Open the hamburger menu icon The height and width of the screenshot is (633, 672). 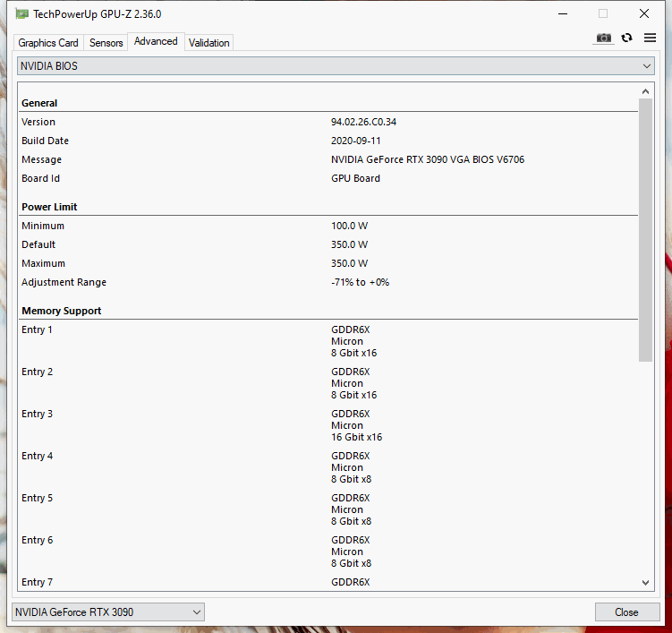pos(650,38)
